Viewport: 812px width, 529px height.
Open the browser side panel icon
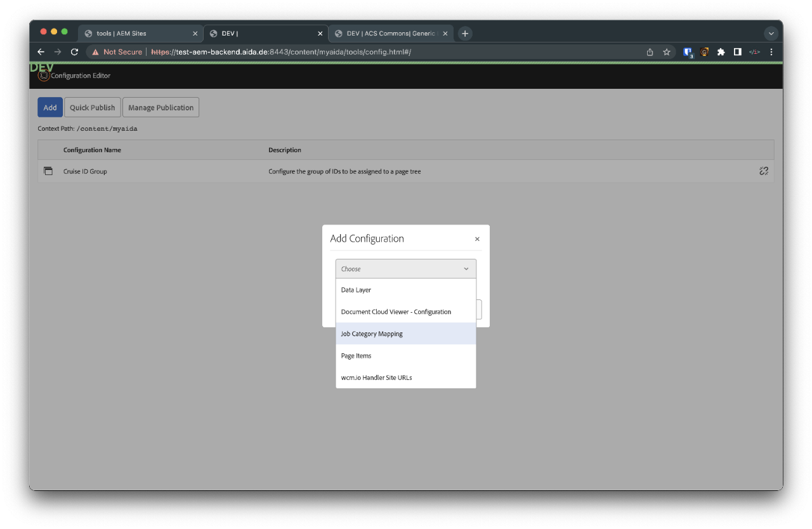pyautogui.click(x=737, y=52)
